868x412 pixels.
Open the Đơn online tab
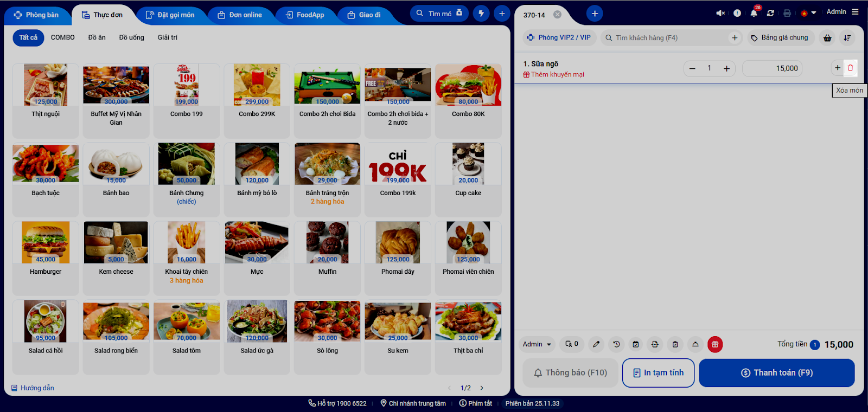coord(240,15)
